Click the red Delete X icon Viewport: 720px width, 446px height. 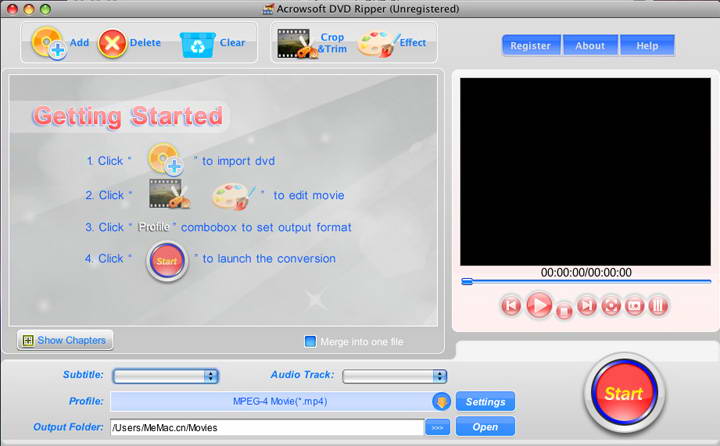click(x=112, y=44)
